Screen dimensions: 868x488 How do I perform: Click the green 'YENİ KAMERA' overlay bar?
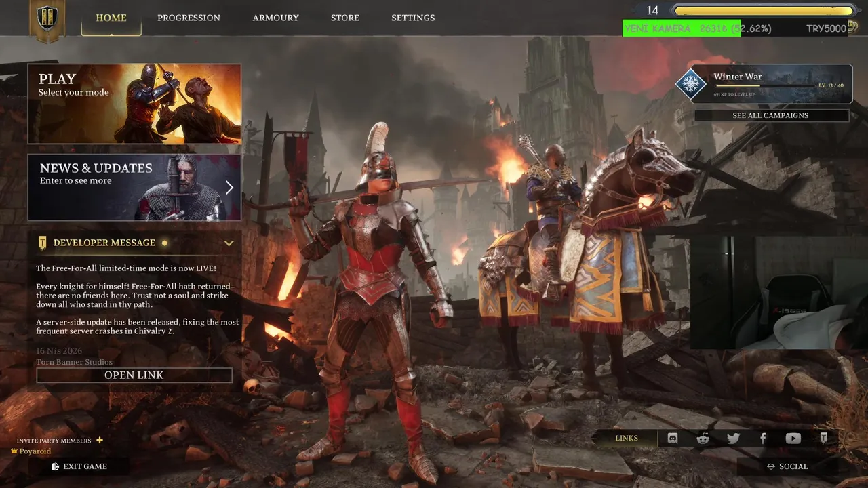(682, 28)
